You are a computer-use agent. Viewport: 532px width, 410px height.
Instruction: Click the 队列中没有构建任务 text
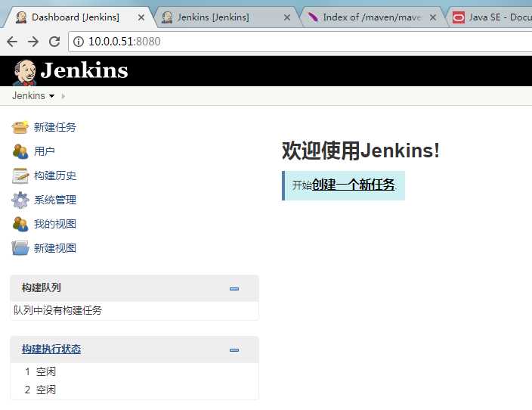57,310
